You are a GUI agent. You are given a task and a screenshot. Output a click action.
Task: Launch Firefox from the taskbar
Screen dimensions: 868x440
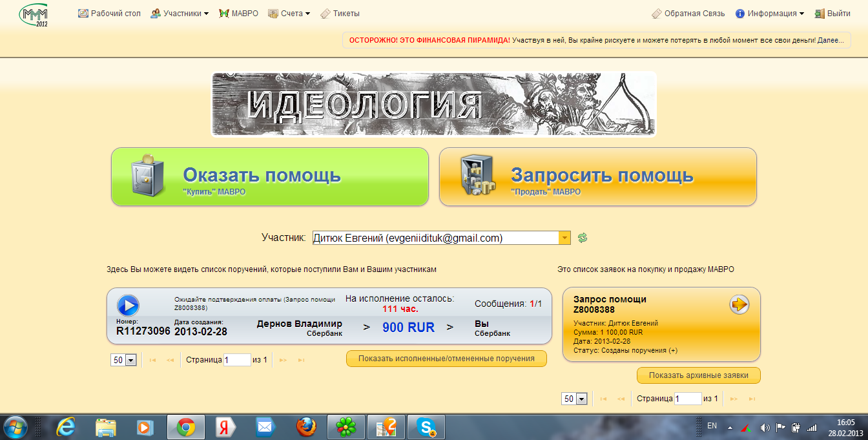tap(306, 427)
